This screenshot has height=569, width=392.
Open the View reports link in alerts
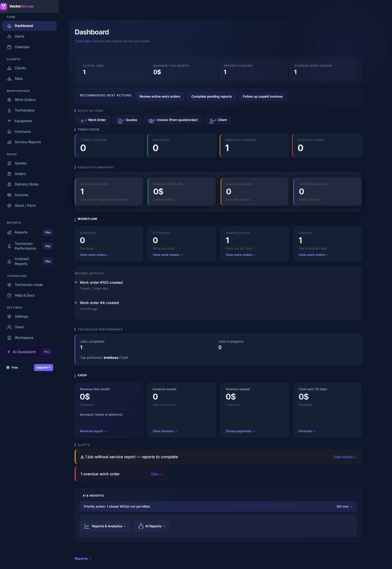(x=345, y=457)
